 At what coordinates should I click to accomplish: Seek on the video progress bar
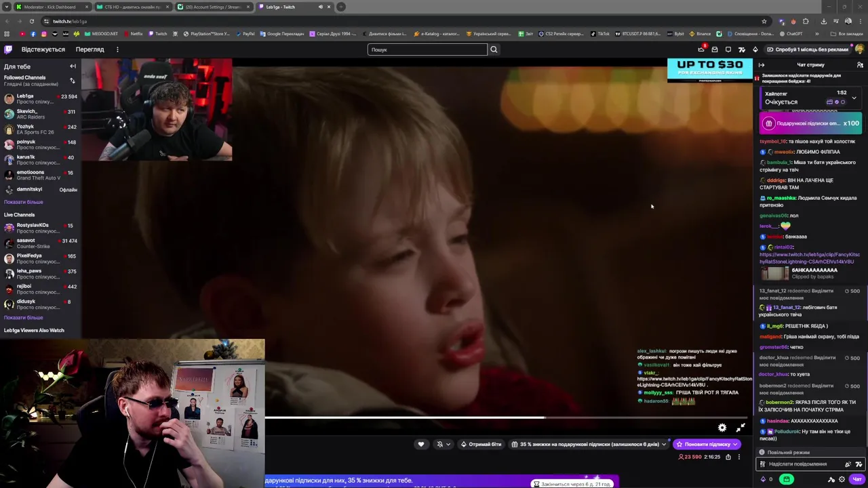505,418
